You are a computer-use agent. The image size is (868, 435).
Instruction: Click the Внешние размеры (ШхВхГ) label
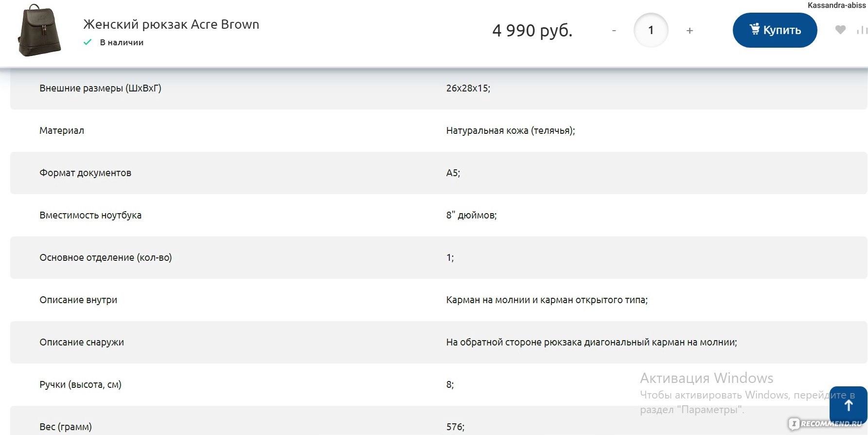click(100, 88)
